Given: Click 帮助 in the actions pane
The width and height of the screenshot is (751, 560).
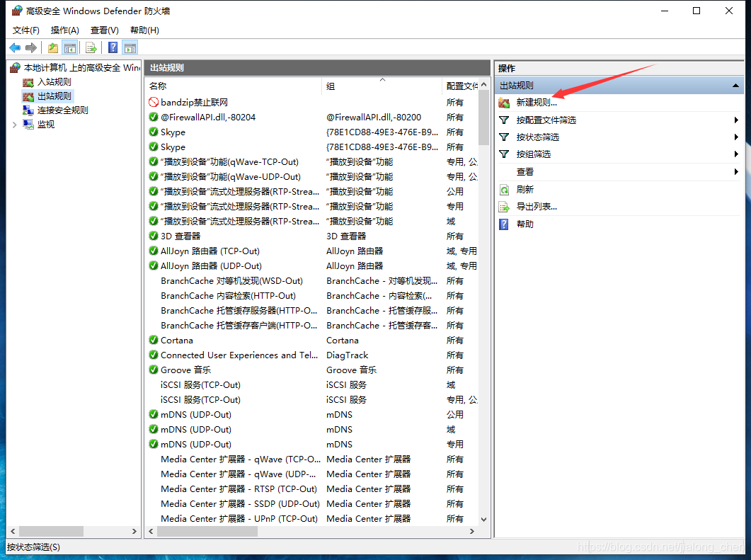Looking at the screenshot, I should point(525,224).
